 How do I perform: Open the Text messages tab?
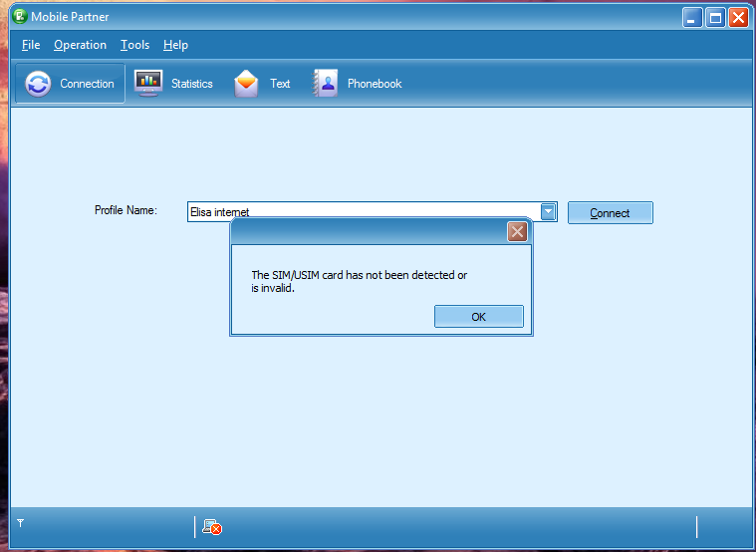point(262,84)
